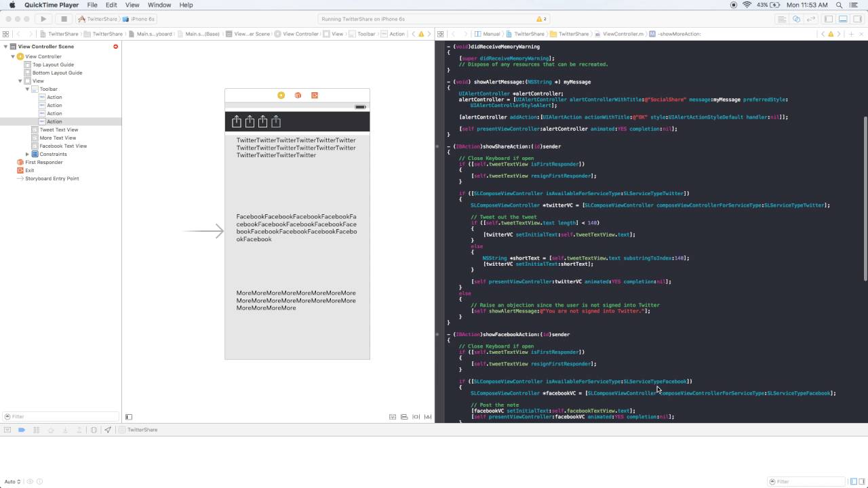
Task: Open the Manual assistant mode dropdown
Action: coord(488,34)
